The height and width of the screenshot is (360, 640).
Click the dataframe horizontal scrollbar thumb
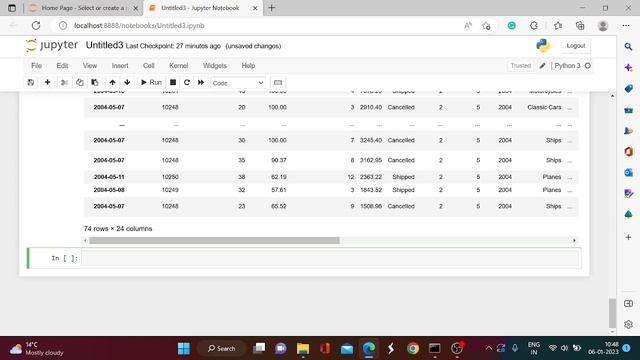214,240
